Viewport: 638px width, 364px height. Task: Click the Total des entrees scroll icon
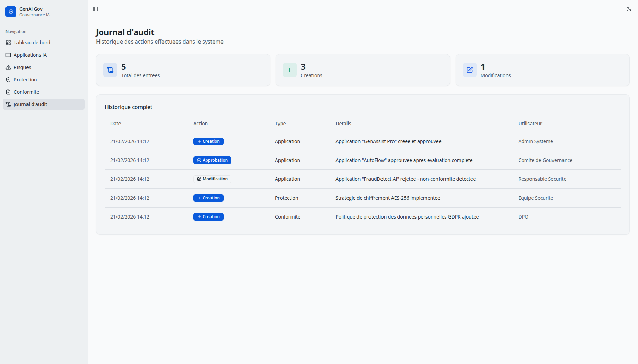pyautogui.click(x=110, y=70)
